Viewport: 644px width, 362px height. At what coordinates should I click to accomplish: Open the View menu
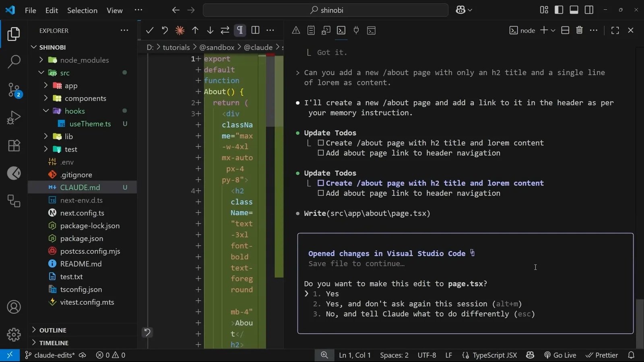pos(115,10)
